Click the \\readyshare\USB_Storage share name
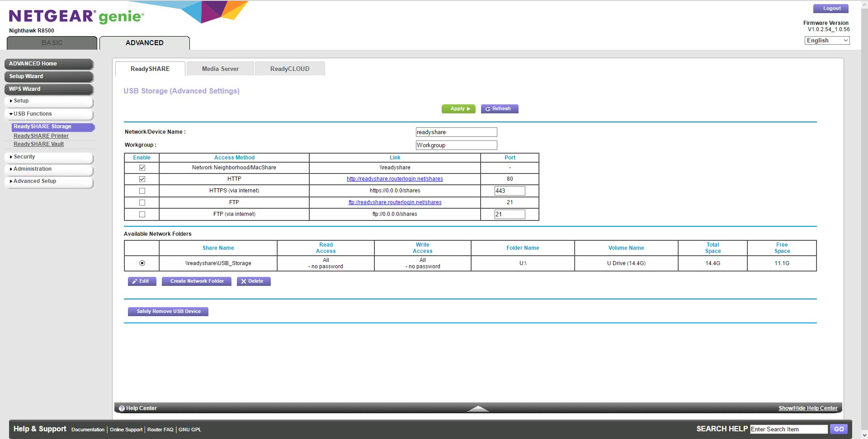 tap(218, 263)
